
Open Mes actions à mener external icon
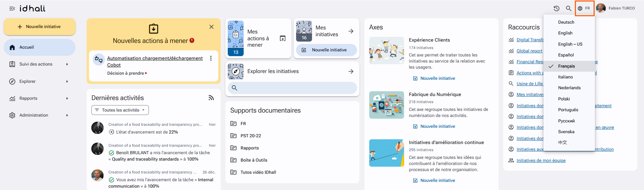[283, 39]
